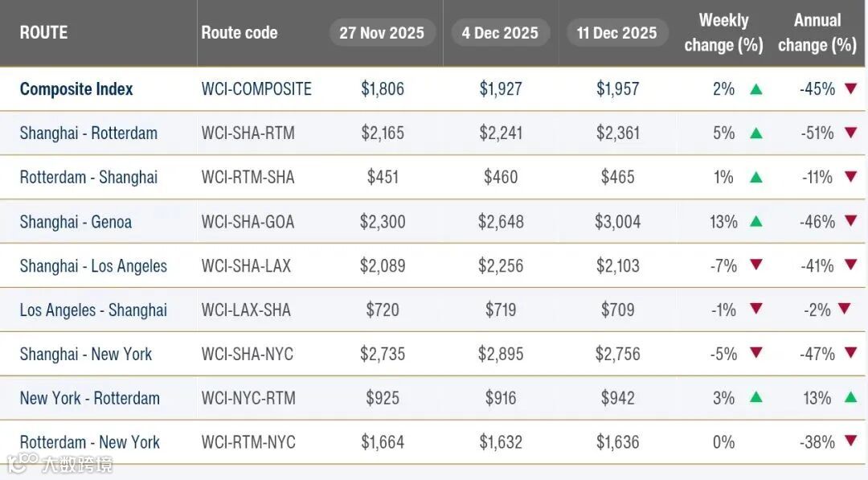868x480 pixels.
Task: Open the Shanghai - Rotterdam route label
Action: (x=88, y=133)
